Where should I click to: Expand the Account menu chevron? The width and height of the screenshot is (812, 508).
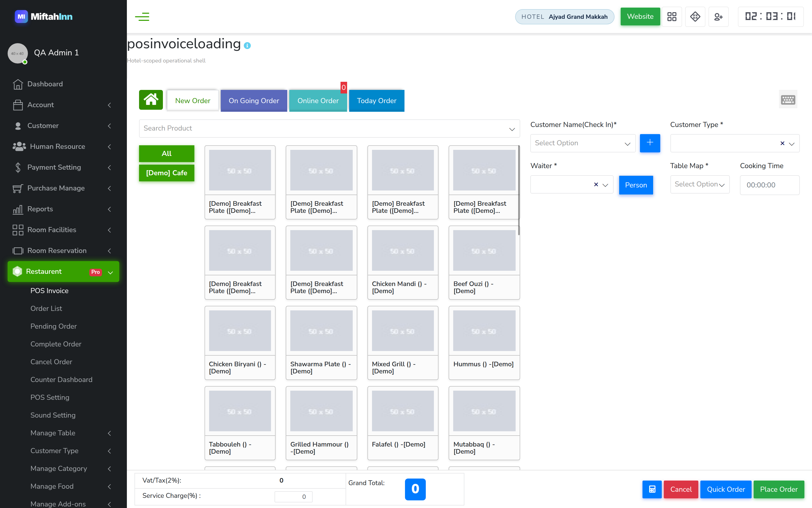109,105
